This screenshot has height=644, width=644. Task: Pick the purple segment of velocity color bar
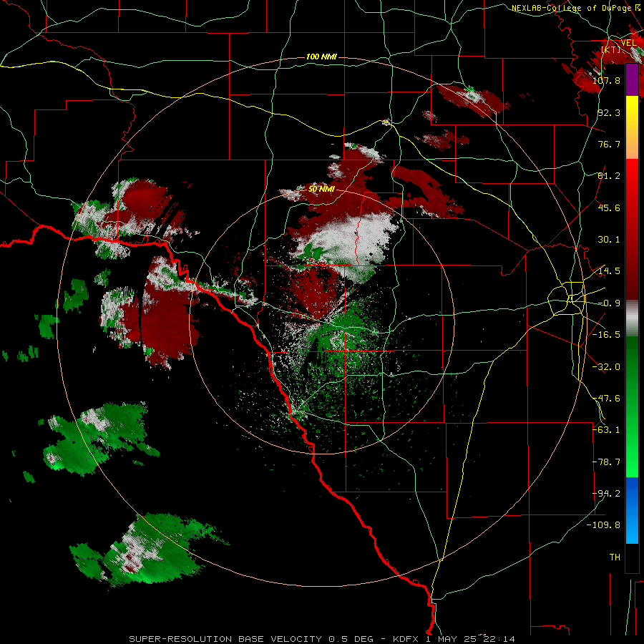[x=632, y=79]
